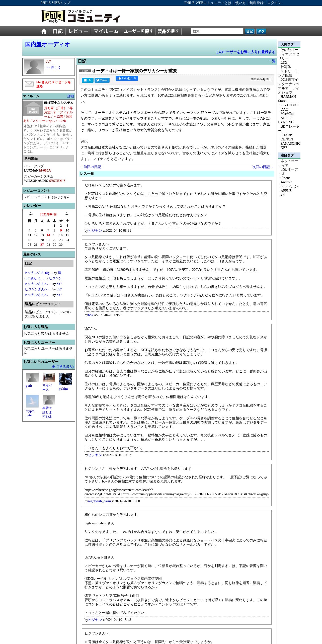The width and height of the screenshot is (322, 644).
Task: Click bb7さんにメッセージを送る link
Action: pos(53,84)
